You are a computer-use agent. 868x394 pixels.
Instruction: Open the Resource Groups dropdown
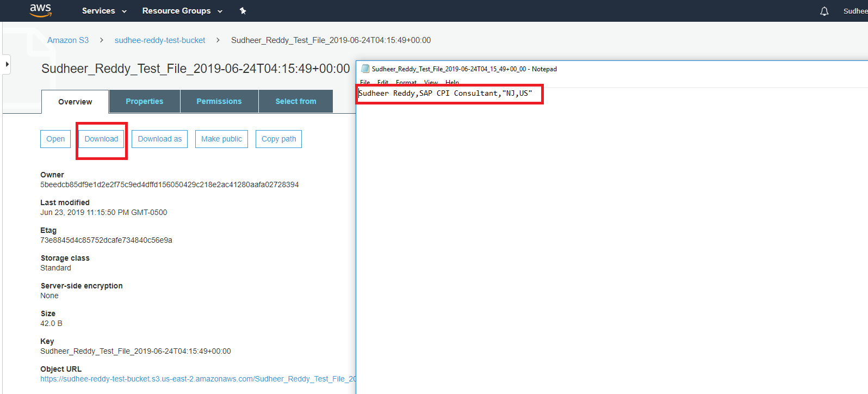(x=183, y=11)
